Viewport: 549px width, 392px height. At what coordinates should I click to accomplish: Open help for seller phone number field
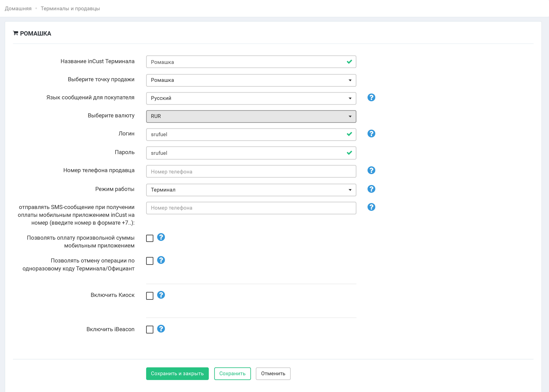(x=371, y=170)
